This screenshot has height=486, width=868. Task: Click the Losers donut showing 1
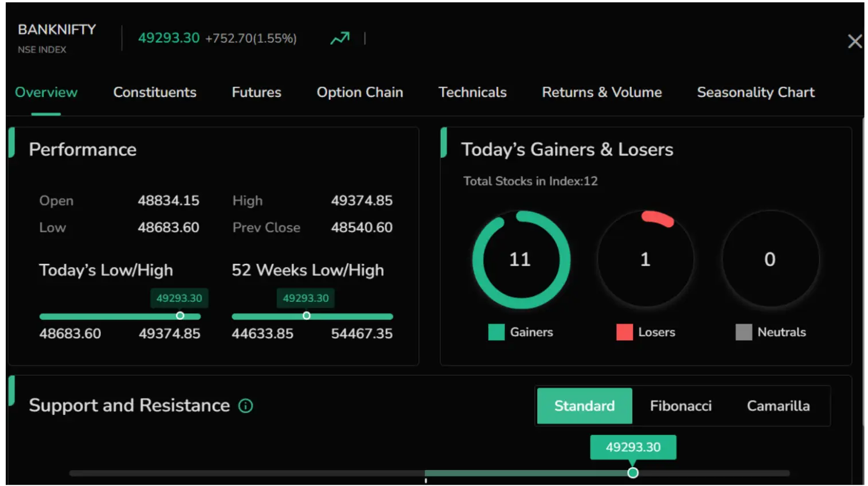tap(645, 259)
